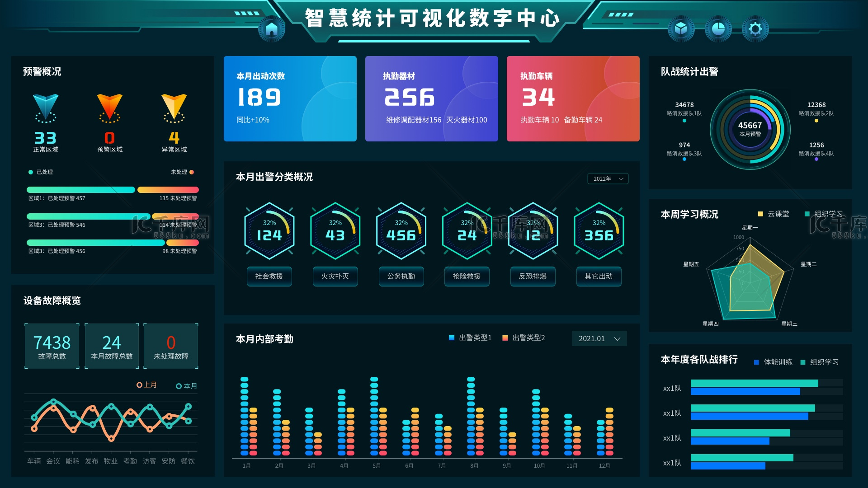Click the 12368 路消救援队2队 label
This screenshot has height=488, width=868.
coord(816,109)
